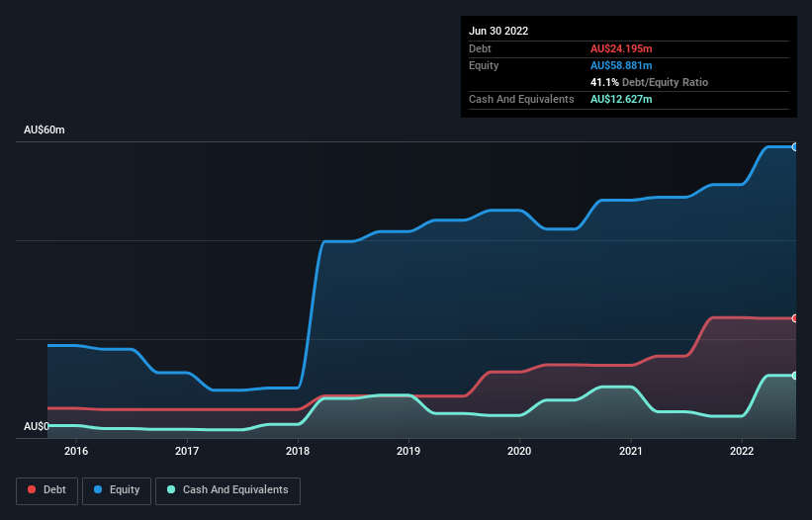Click the Equity label in tooltip

pyautogui.click(x=484, y=65)
